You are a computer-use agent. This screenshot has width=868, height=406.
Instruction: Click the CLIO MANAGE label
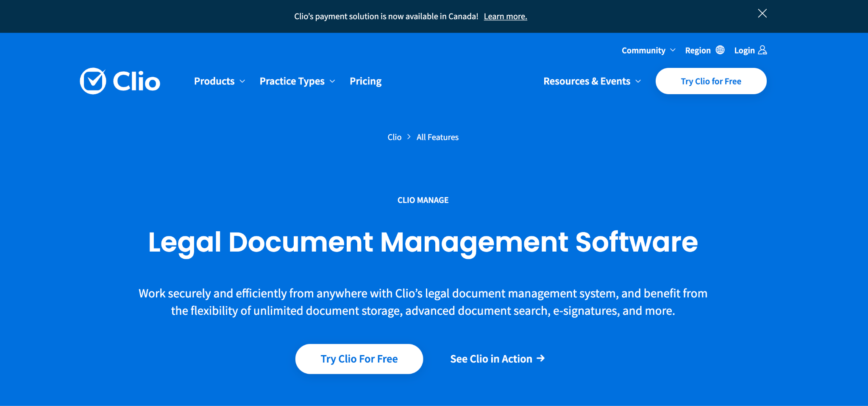point(423,200)
